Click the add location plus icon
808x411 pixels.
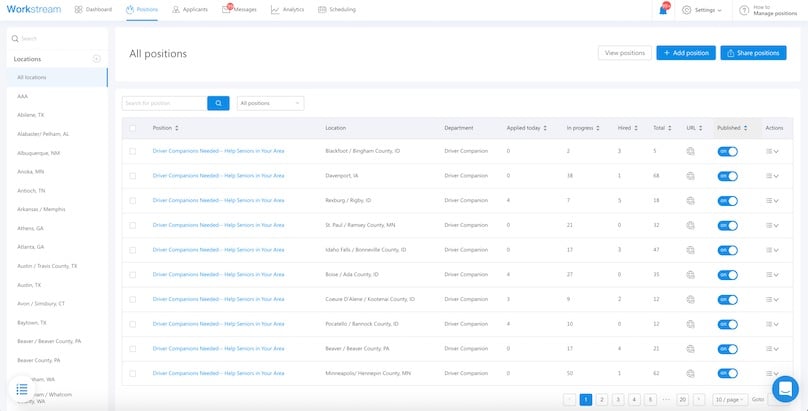tap(96, 59)
